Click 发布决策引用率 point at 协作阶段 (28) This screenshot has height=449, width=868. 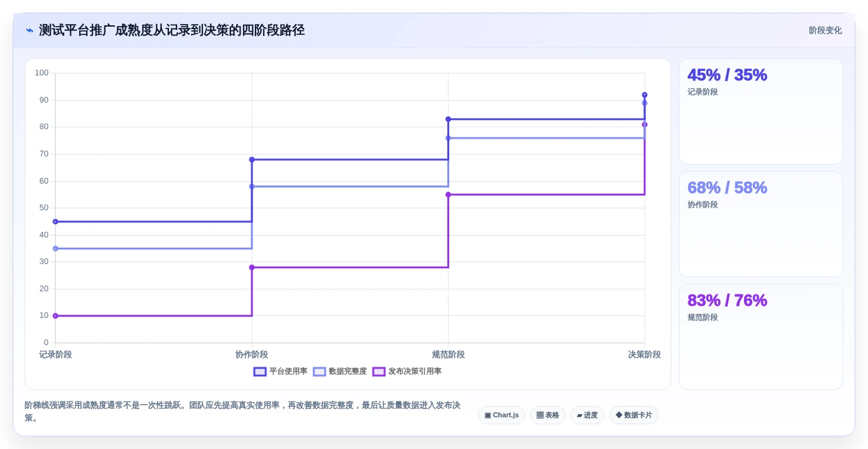coord(252,267)
